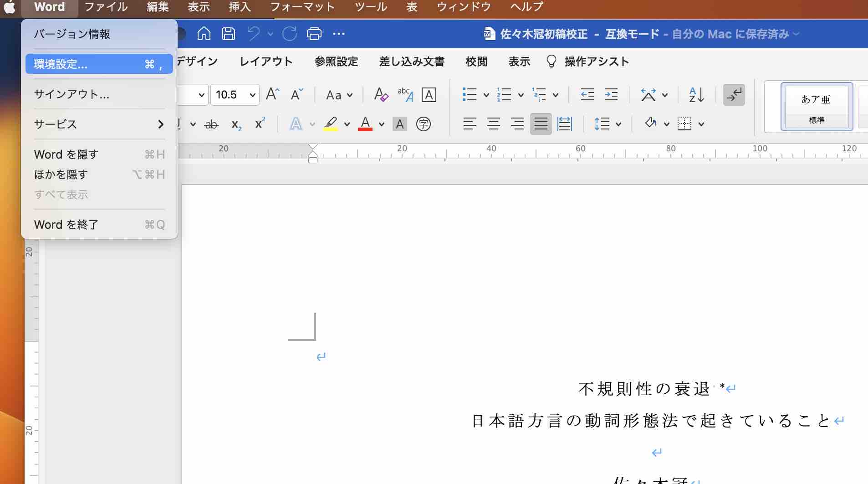Switch to the レイアウト ribbon tab
Image resolution: width=868 pixels, height=484 pixels.
[266, 62]
